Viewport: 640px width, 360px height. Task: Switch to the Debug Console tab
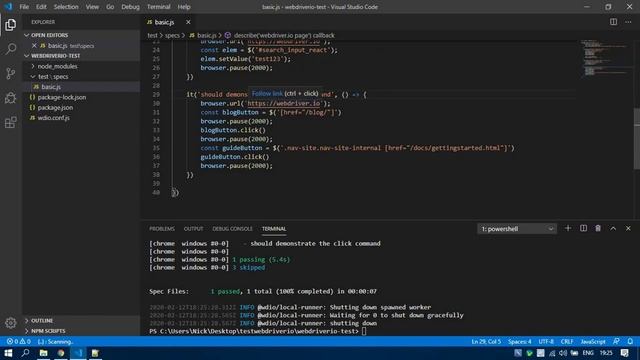[x=232, y=229]
